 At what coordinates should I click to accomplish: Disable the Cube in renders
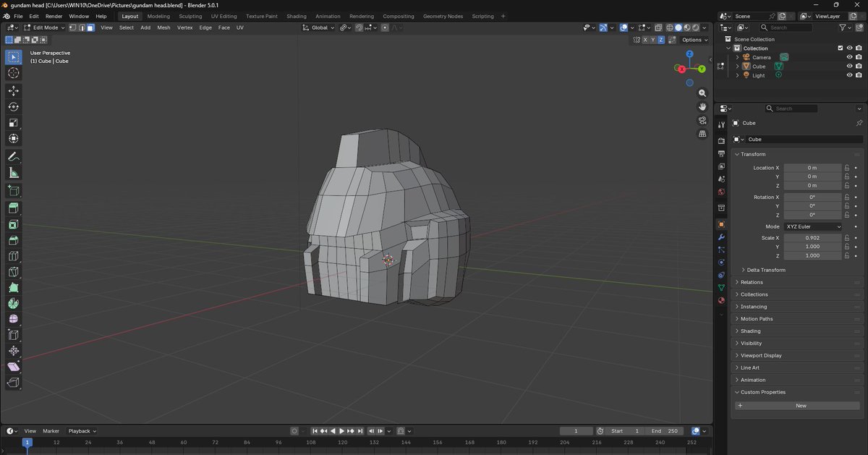click(x=859, y=66)
